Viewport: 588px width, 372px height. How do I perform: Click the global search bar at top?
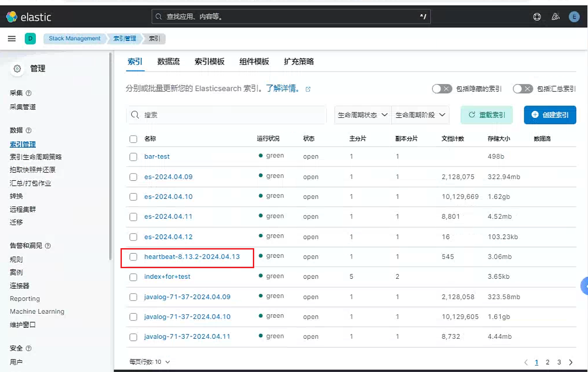tap(291, 17)
